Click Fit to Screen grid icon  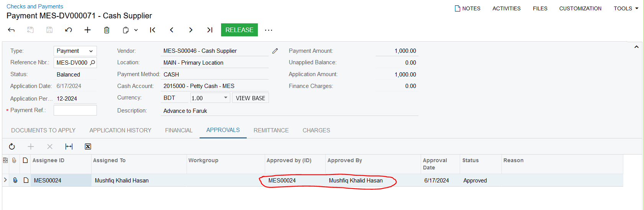coord(69,147)
